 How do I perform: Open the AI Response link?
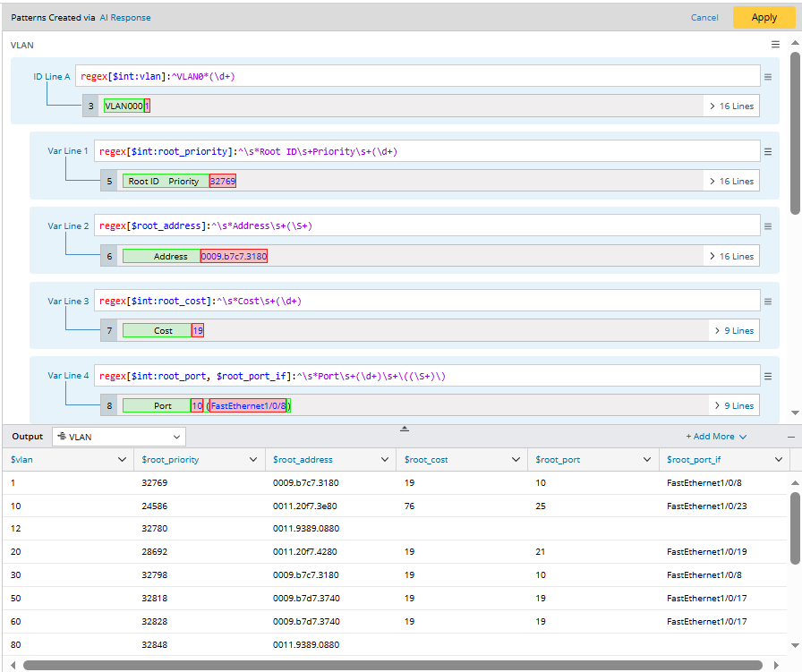(x=125, y=18)
